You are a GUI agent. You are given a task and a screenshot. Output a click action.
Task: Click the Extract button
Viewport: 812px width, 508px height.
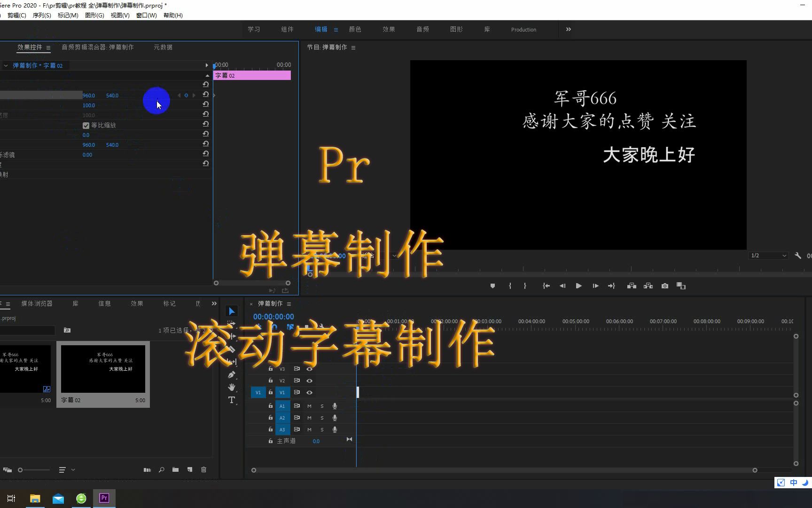(648, 286)
